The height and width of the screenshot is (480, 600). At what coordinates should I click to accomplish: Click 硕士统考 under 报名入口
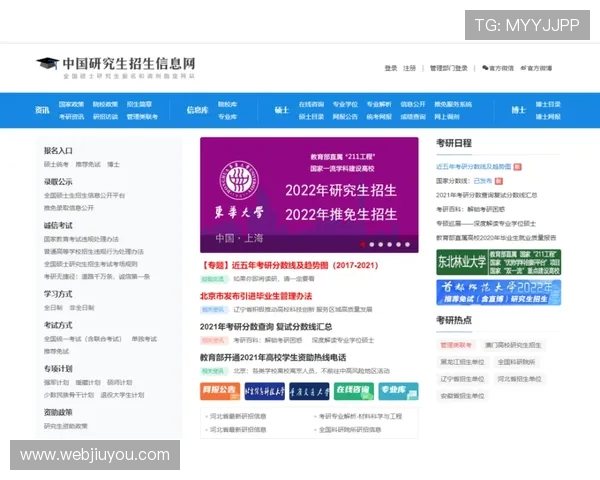56,164
